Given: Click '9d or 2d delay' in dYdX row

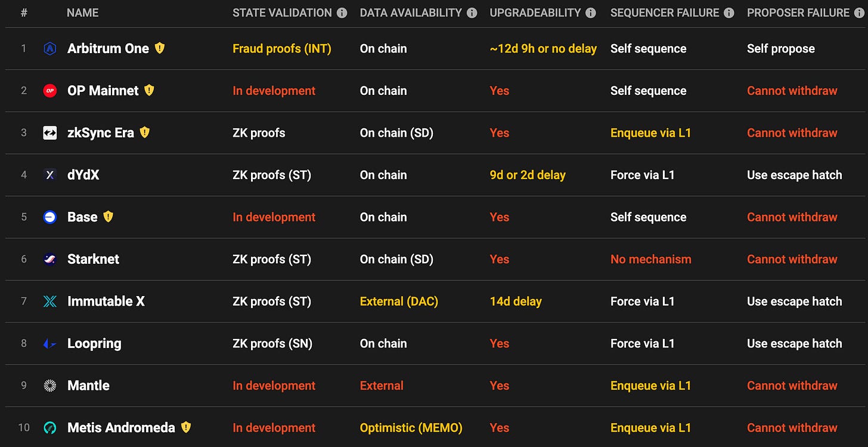Looking at the screenshot, I should click(x=528, y=175).
